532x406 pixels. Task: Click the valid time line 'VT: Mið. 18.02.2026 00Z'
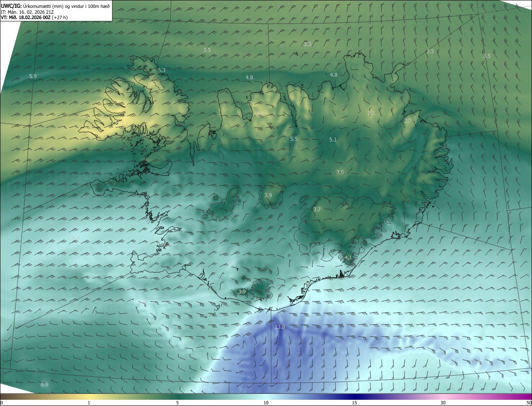[26, 17]
